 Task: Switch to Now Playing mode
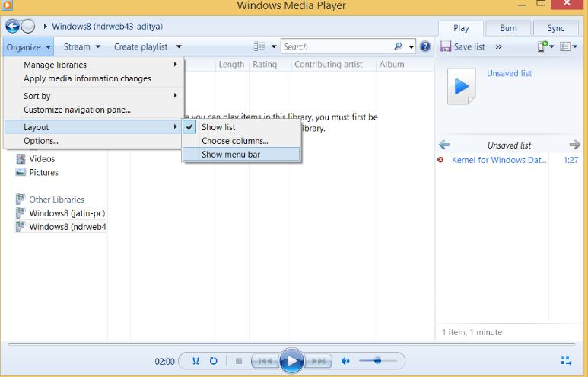tap(566, 361)
